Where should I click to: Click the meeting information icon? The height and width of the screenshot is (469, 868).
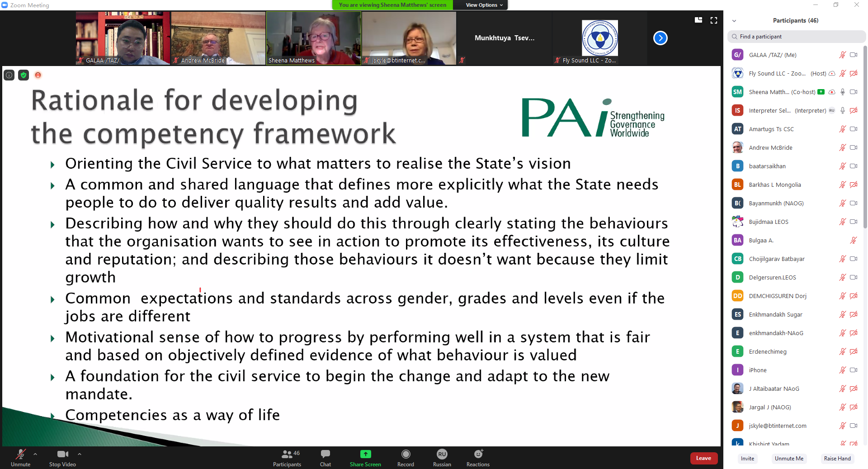[x=9, y=75]
